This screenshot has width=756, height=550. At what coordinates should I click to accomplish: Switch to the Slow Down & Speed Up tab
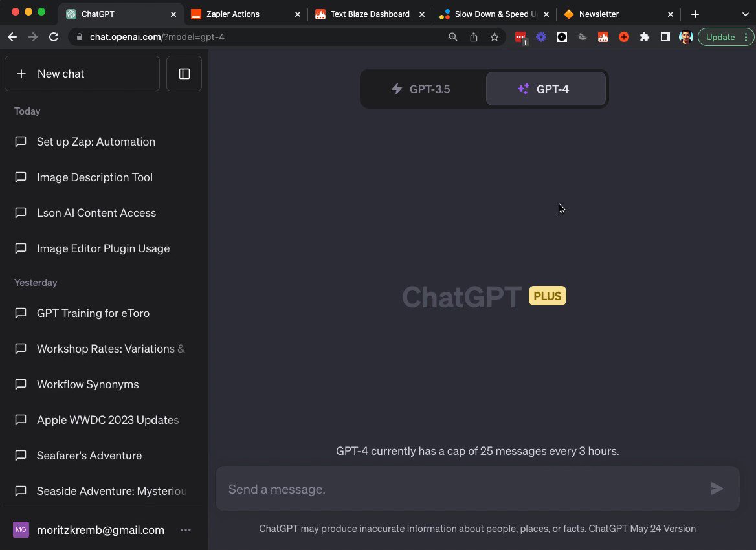tap(495, 14)
